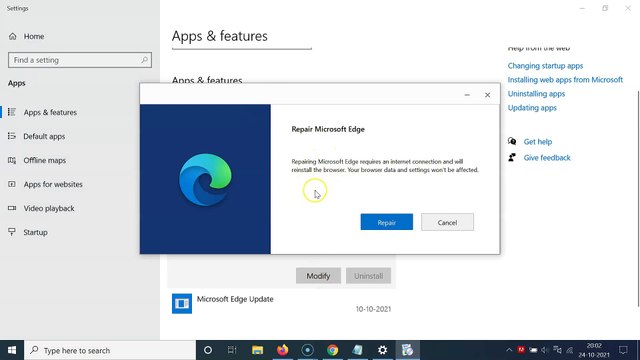The height and width of the screenshot is (360, 640).
Task: Open Offline maps in the sidebar
Action: pos(44,160)
